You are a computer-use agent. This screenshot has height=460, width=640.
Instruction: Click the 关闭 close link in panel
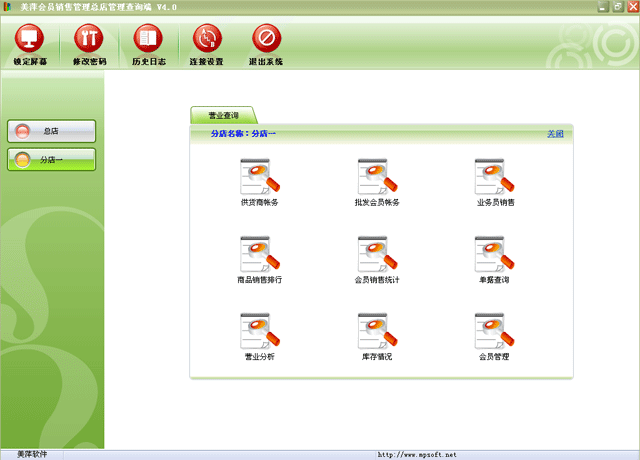pyautogui.click(x=555, y=133)
